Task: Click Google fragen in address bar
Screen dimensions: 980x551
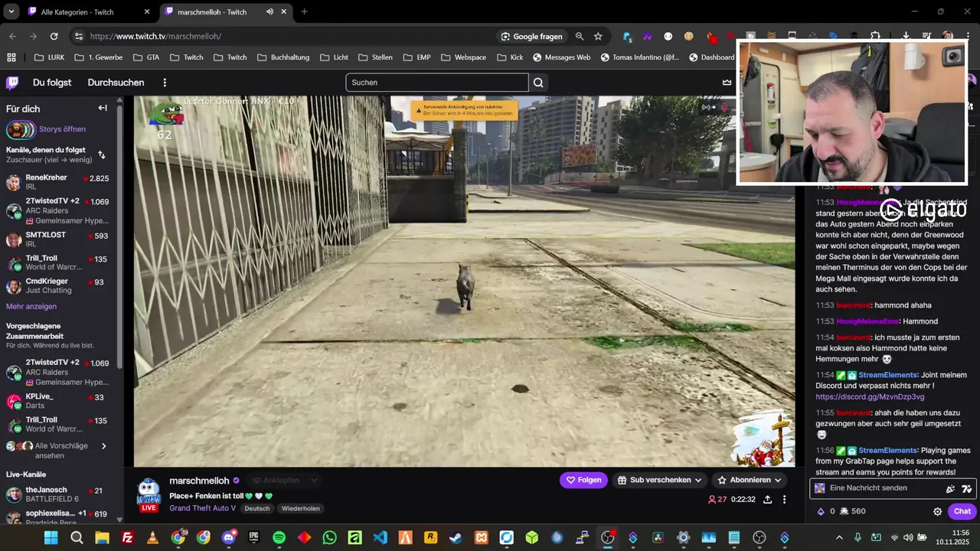Action: point(531,36)
